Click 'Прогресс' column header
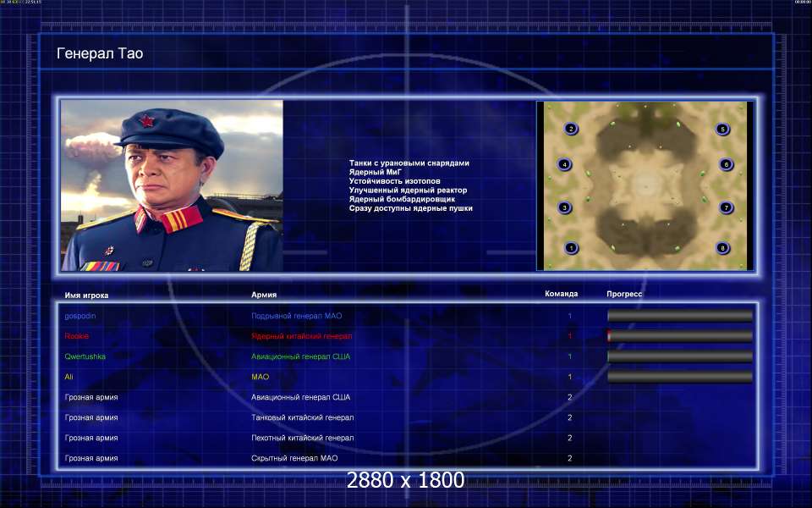The image size is (812, 508). pyautogui.click(x=624, y=294)
